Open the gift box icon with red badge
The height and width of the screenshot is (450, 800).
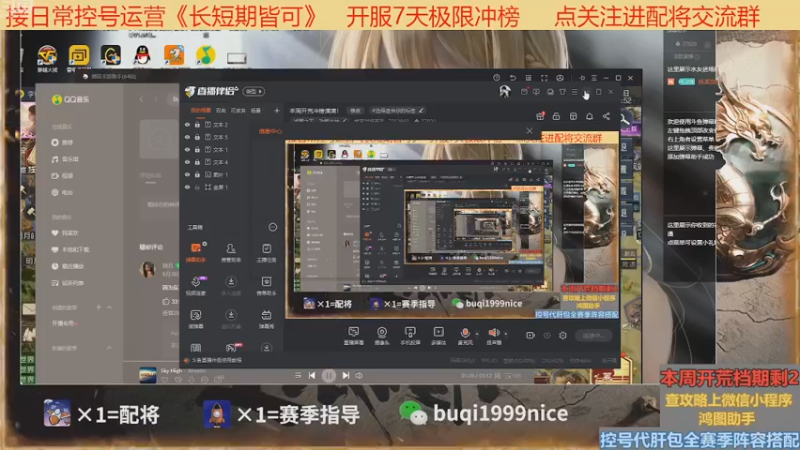click(x=540, y=116)
